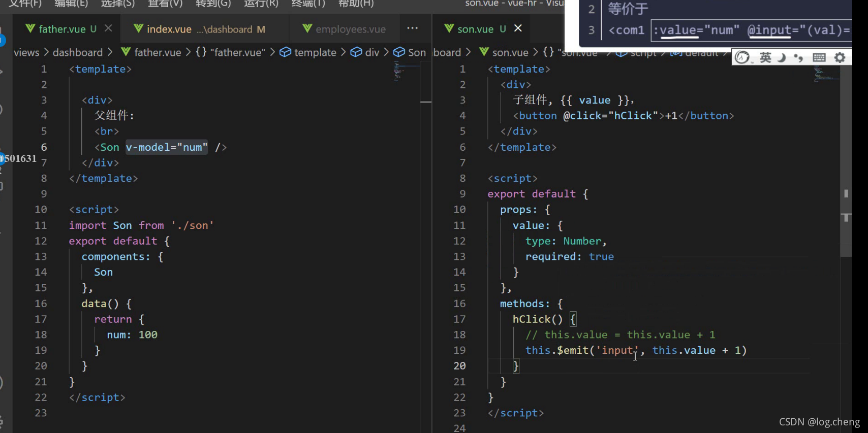Open the employees.vue tab

pyautogui.click(x=344, y=29)
